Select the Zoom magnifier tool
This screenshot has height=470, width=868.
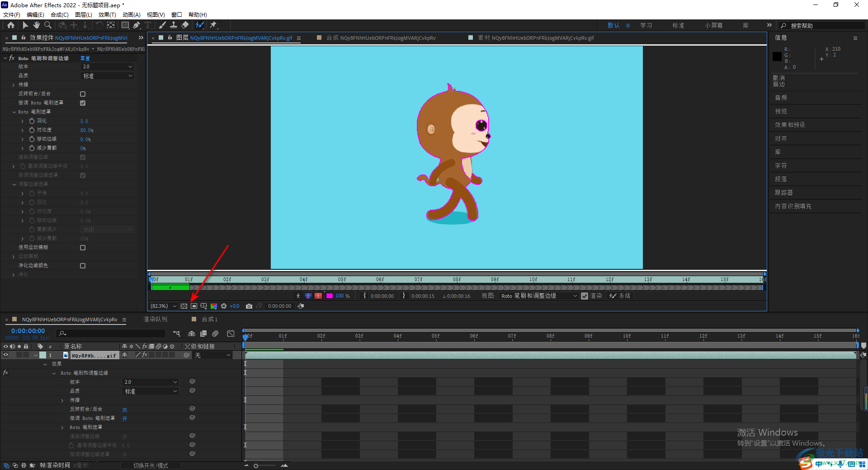pos(48,25)
